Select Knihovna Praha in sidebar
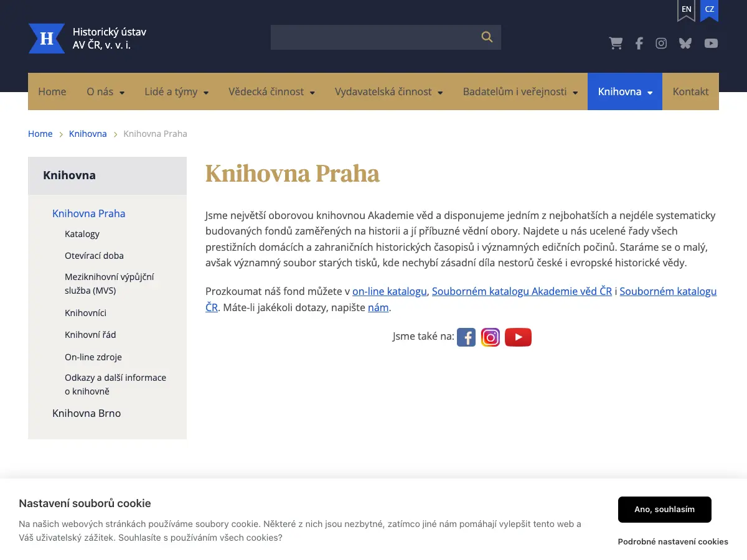 coord(89,213)
